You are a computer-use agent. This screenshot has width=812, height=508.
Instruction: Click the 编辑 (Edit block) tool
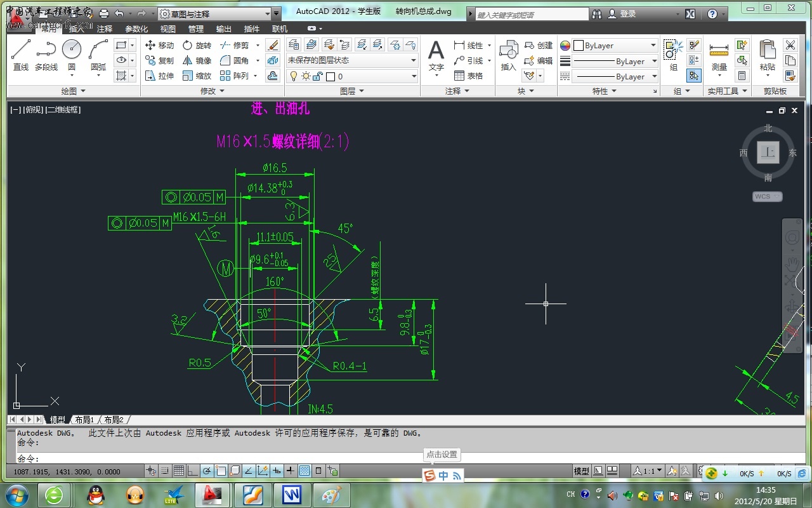click(539, 60)
